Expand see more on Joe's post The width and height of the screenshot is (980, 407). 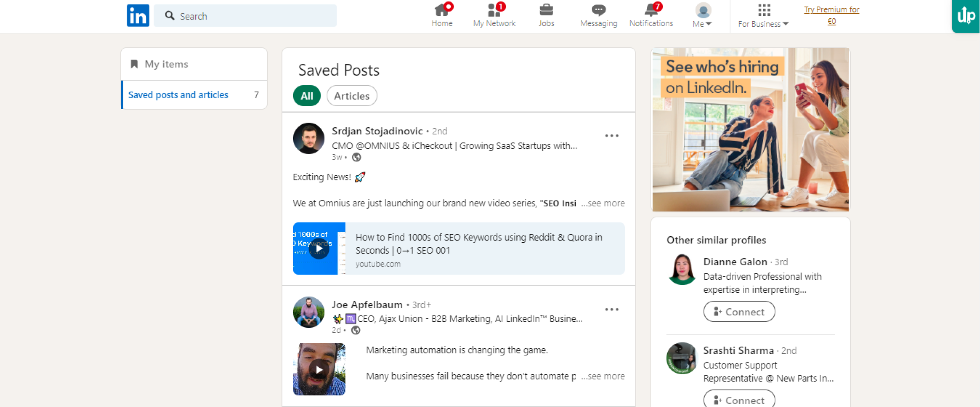603,376
